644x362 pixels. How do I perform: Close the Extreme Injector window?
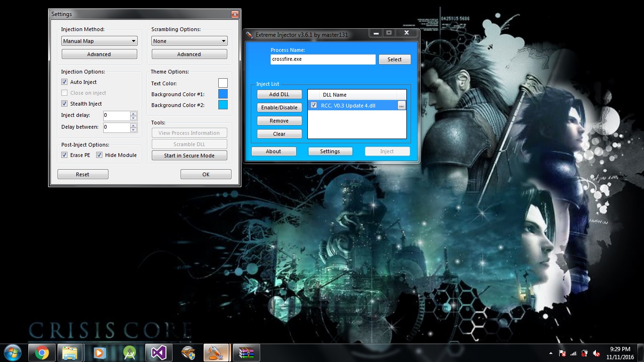tap(406, 33)
